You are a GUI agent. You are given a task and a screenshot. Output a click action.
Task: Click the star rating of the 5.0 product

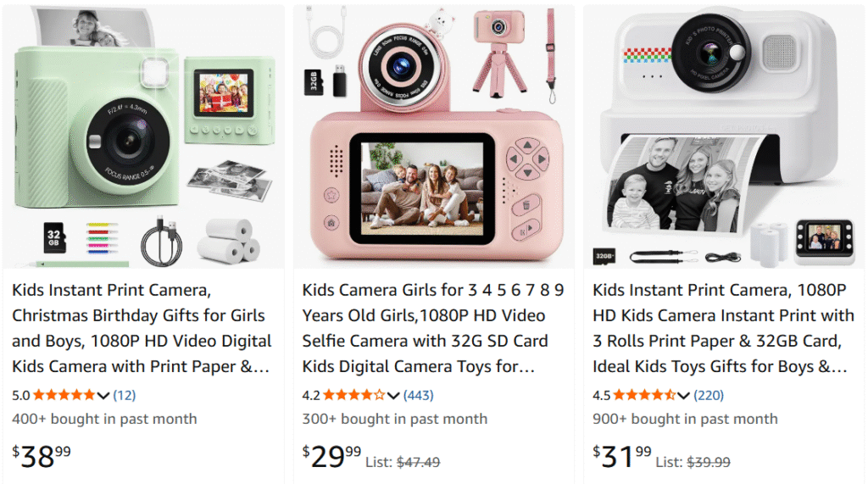(x=64, y=395)
